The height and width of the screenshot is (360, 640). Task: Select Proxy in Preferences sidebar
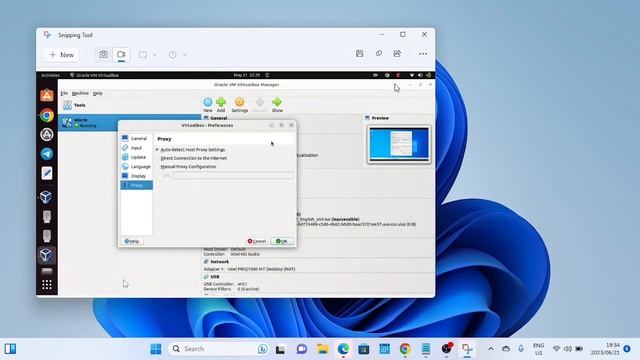pos(136,185)
